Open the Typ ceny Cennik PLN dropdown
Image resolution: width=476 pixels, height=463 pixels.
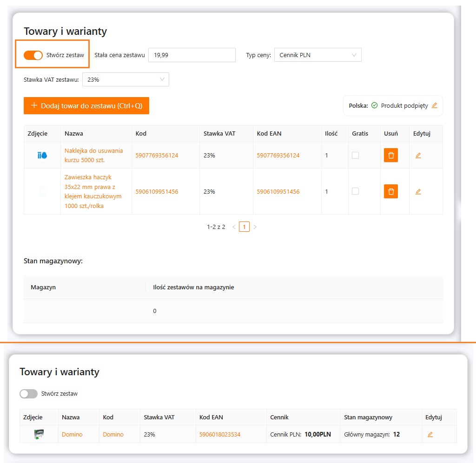tap(317, 55)
